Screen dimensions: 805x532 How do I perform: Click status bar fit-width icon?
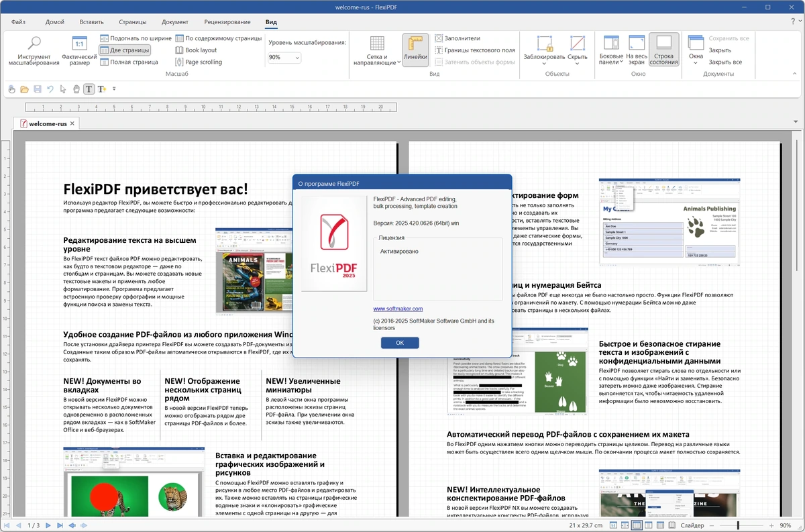click(625, 525)
